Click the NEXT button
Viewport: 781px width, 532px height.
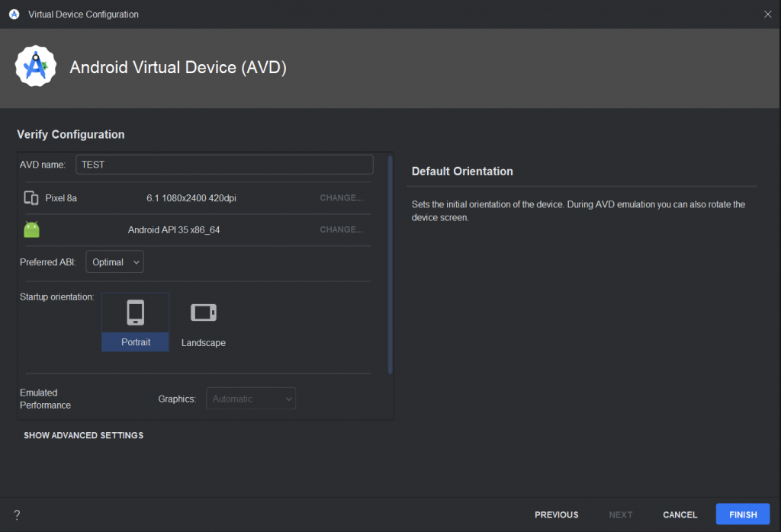[621, 514]
